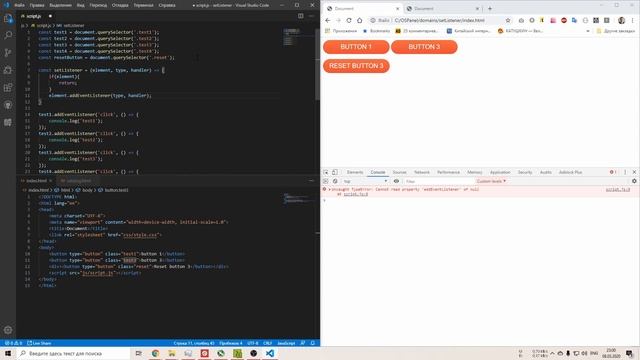Reload the page in Chrome
This screenshot has width=640, height=360.
(349, 20)
